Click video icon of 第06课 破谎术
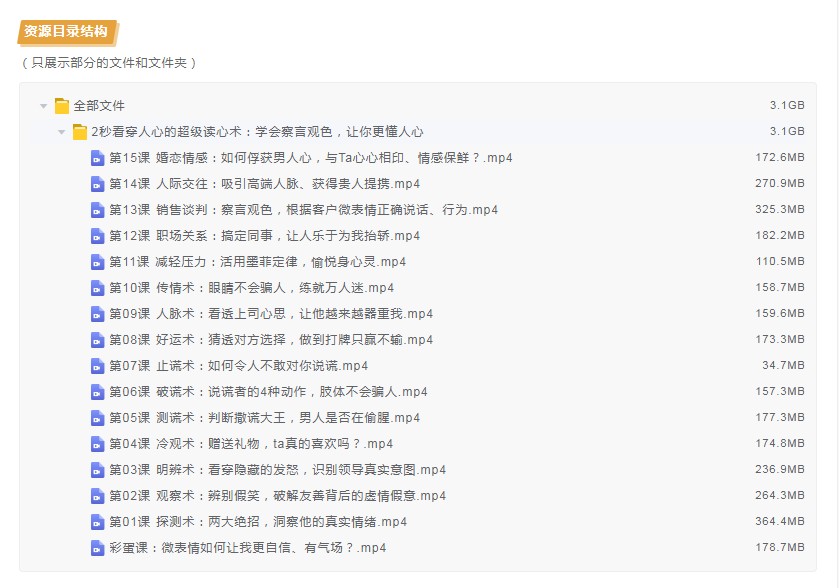This screenshot has width=839, height=588. pyautogui.click(x=97, y=392)
